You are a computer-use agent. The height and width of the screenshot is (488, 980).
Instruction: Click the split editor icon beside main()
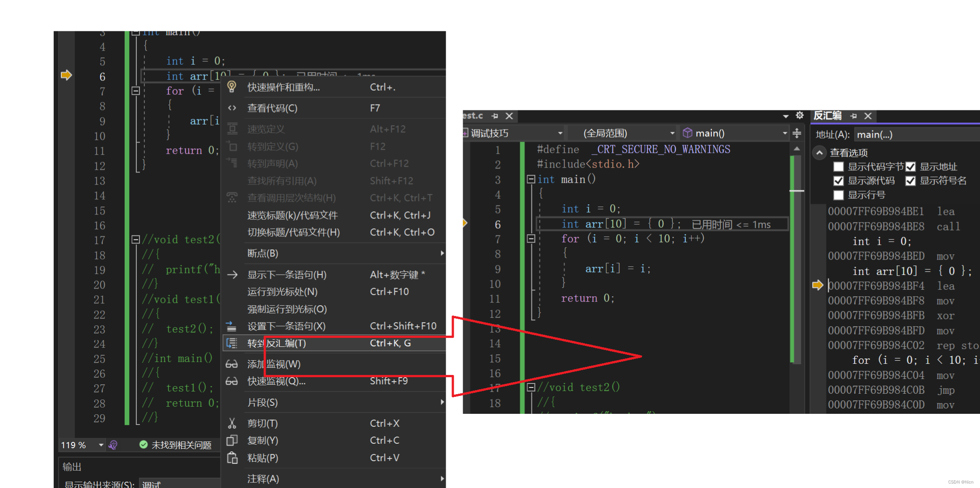pyautogui.click(x=797, y=133)
